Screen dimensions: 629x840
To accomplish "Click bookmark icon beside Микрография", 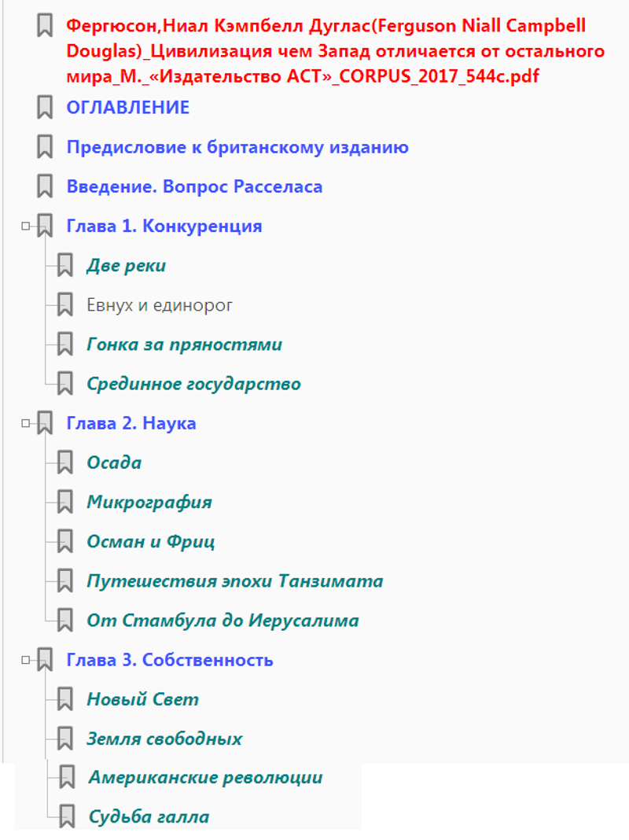I will click(65, 502).
